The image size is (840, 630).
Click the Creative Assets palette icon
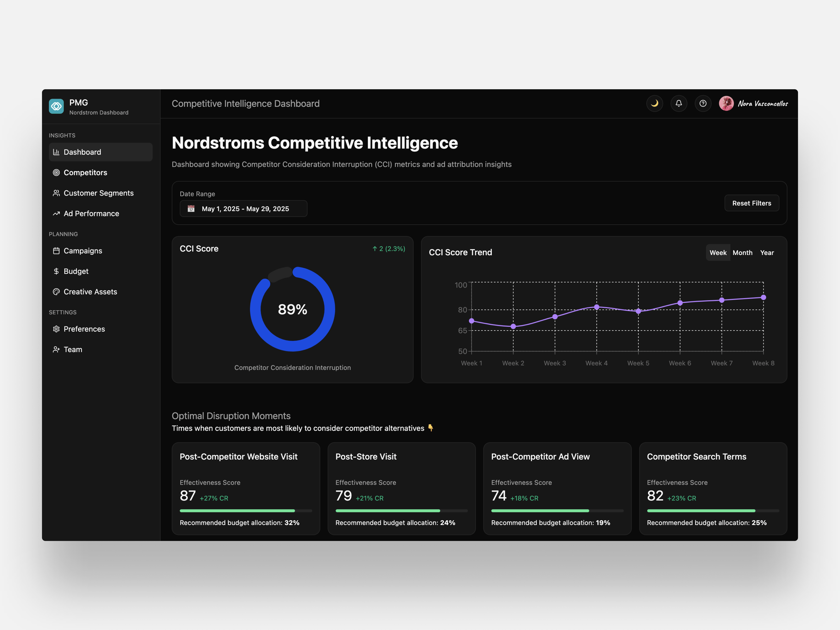(x=56, y=292)
